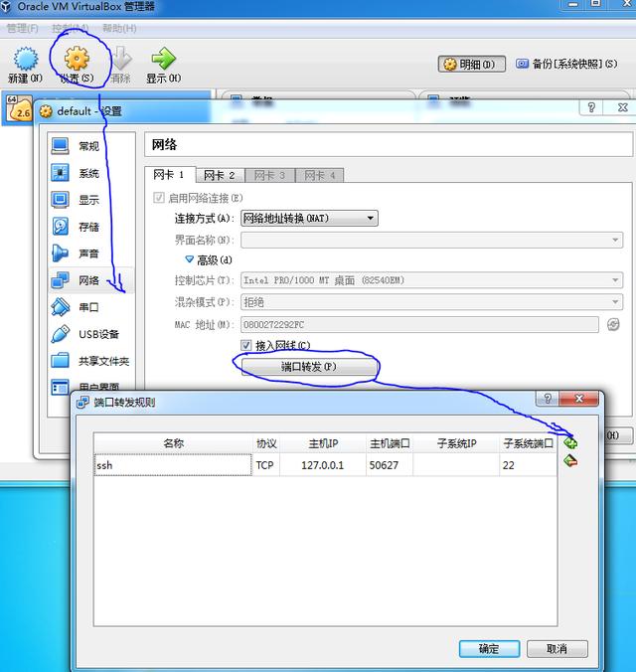Open the Serial Ports (串口) settings category

coord(89,307)
